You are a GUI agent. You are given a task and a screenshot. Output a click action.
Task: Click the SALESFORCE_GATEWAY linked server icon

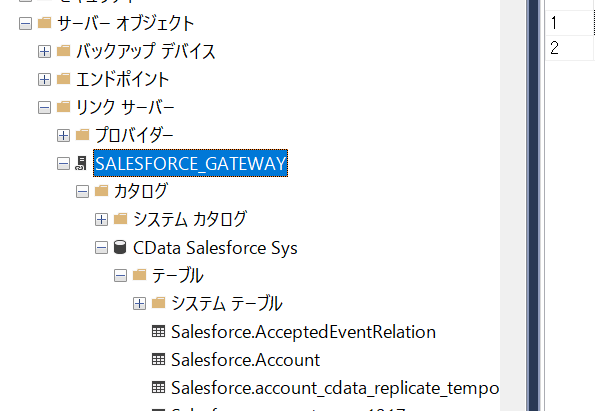pos(81,163)
